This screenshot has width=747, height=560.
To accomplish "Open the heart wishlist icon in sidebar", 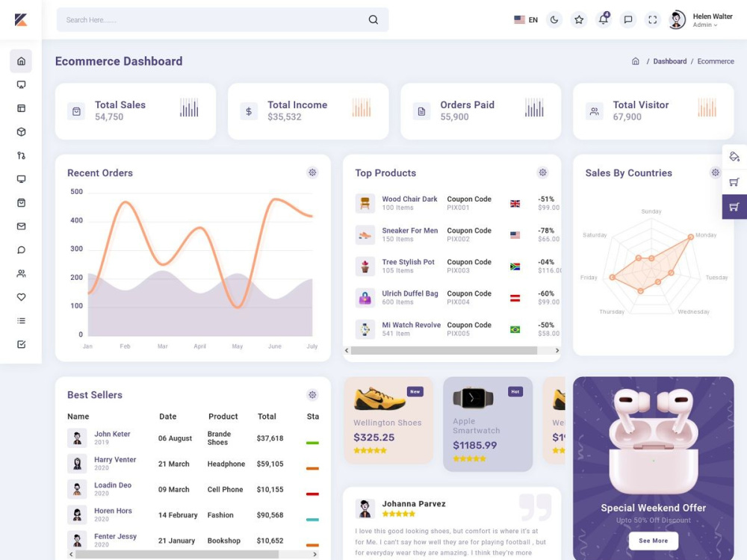I will click(21, 297).
